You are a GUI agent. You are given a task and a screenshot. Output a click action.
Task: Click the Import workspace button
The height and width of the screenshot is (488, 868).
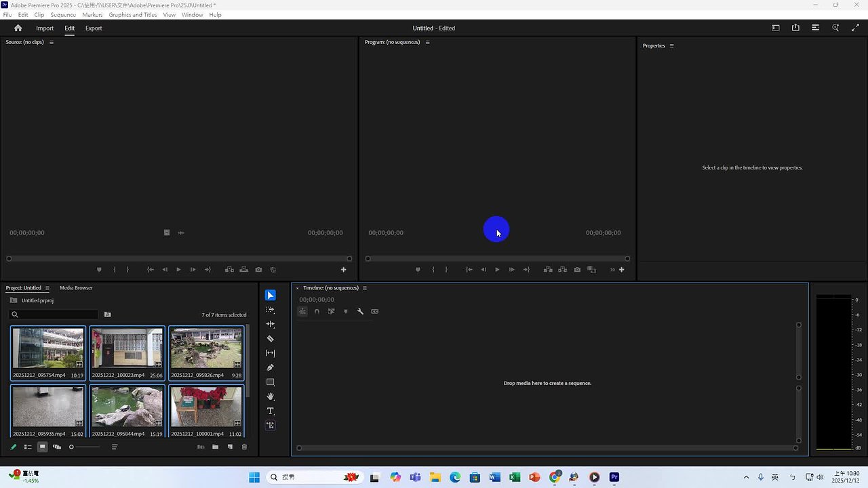tap(45, 28)
